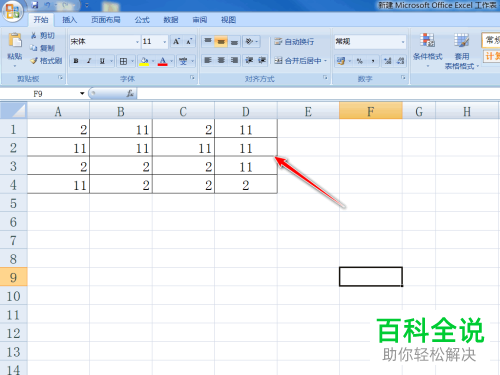500x375 pixels.
Task: Align text right
Action: (234, 60)
